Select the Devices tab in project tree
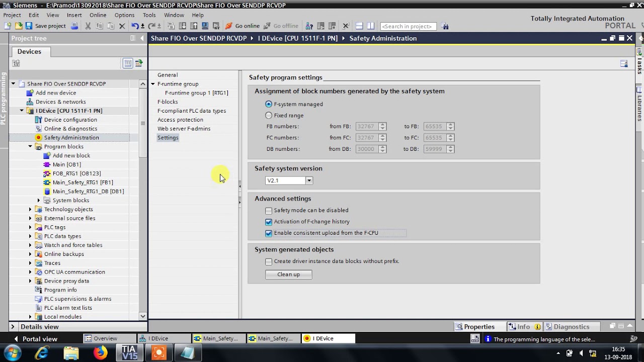644x362 pixels. click(29, 51)
